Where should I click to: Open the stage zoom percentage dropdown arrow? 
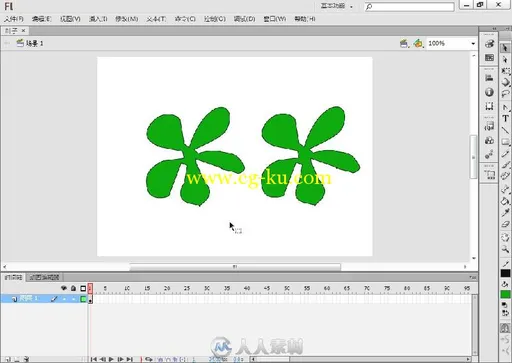click(473, 44)
